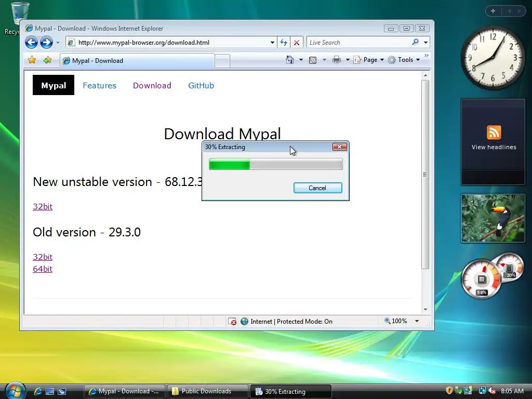Viewport: 532px width, 399px height.
Task: Expand the Print options dropdown arrow
Action: coord(348,60)
